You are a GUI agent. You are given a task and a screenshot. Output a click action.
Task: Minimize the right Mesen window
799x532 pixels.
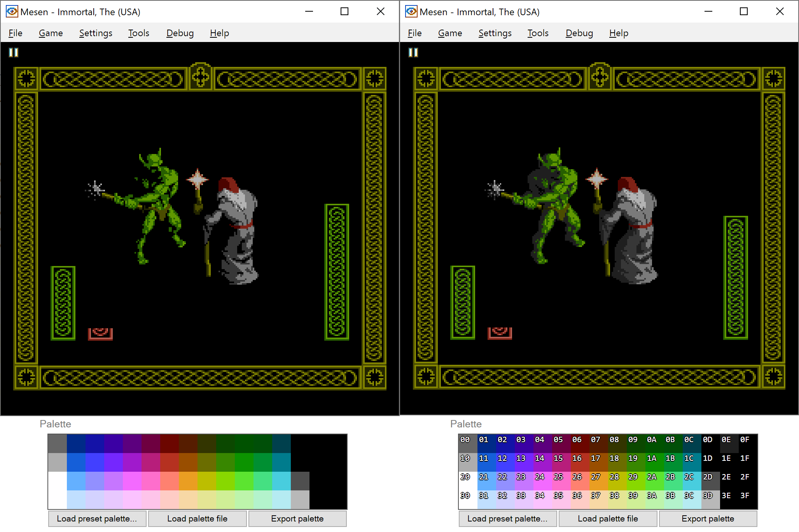point(708,12)
